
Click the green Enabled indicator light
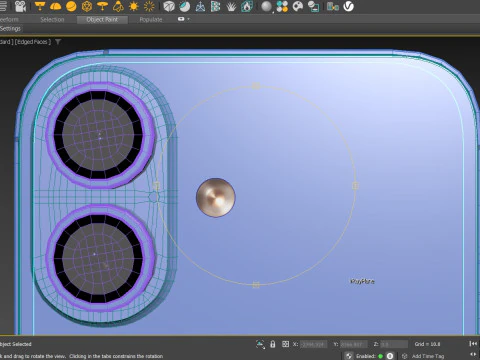click(x=380, y=356)
